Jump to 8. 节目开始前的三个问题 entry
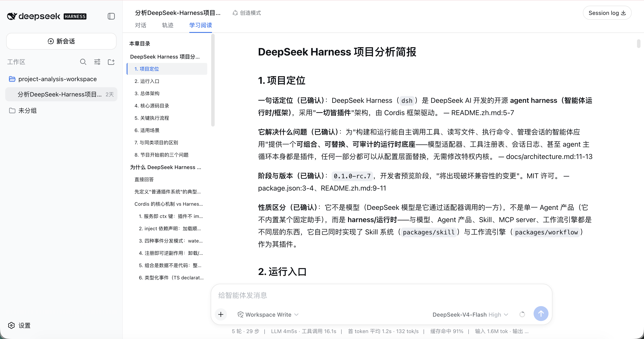The height and width of the screenshot is (339, 644). point(167,155)
